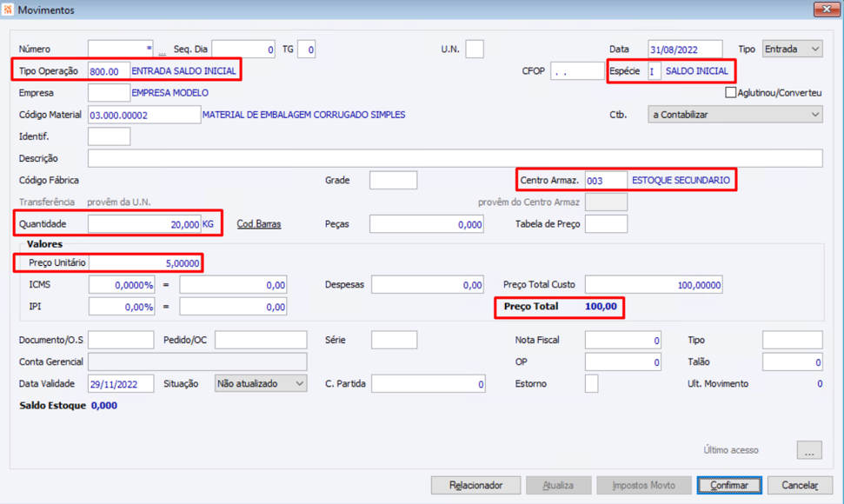Image resolution: width=844 pixels, height=504 pixels.
Task: Click the U.N. input box
Action: coord(475,49)
